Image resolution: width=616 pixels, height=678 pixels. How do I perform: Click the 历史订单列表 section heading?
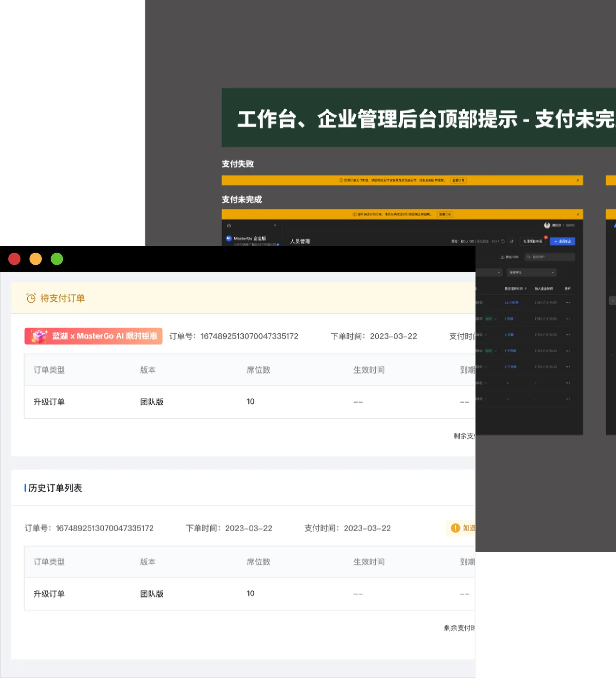(55, 488)
